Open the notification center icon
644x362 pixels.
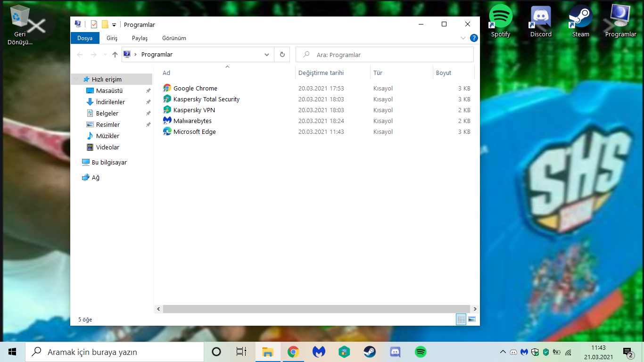(x=627, y=352)
